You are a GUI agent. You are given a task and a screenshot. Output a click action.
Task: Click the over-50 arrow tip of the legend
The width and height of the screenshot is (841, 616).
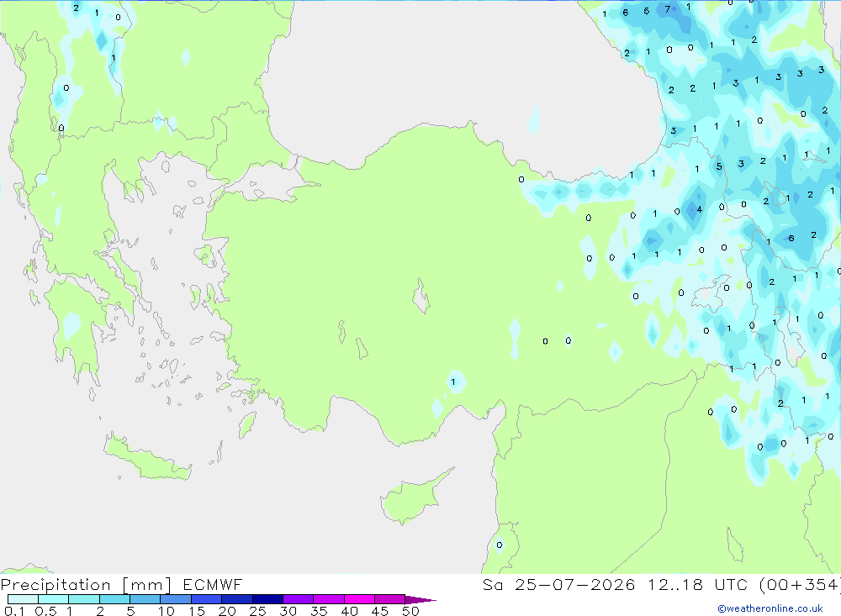click(421, 600)
